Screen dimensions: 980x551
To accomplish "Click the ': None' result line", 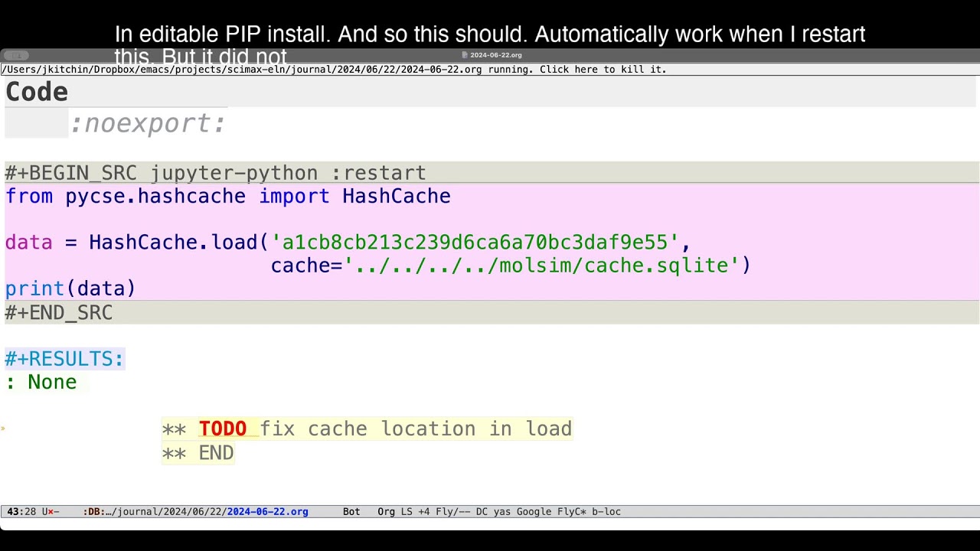I will point(41,382).
